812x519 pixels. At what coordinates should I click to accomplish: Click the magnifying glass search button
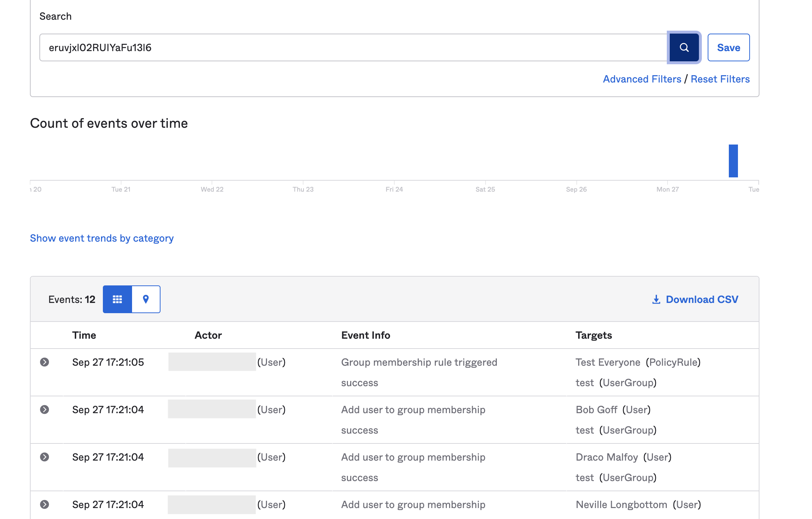pos(684,47)
